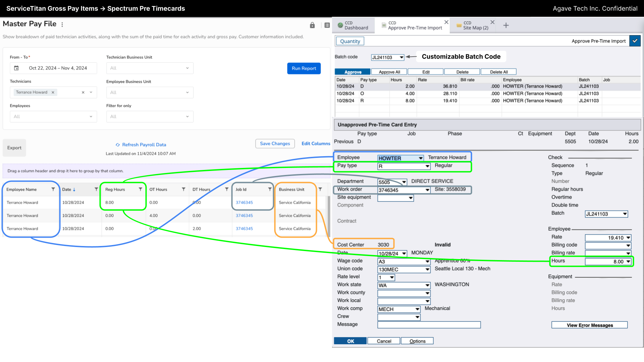
Task: Select the Batch code JL241103 dropdown
Action: tap(387, 57)
